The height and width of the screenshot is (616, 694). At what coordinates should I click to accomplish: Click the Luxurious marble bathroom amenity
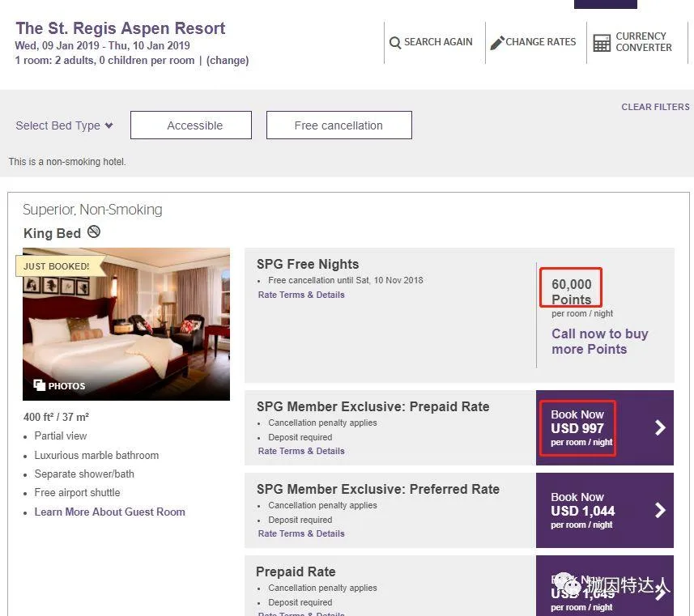click(96, 456)
